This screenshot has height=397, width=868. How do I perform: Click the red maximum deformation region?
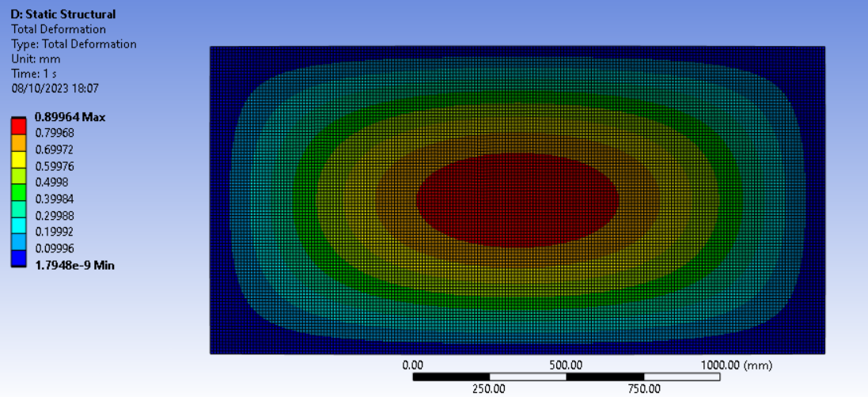point(517,200)
